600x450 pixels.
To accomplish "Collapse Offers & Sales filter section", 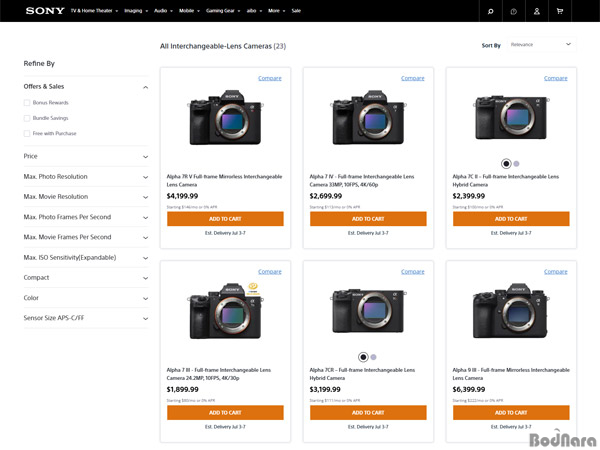I will pyautogui.click(x=86, y=87).
